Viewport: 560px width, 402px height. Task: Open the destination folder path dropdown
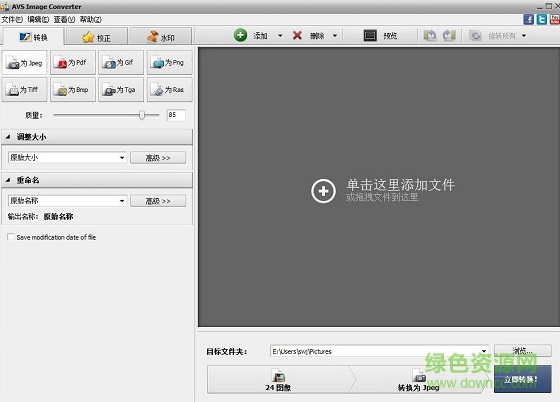point(484,351)
